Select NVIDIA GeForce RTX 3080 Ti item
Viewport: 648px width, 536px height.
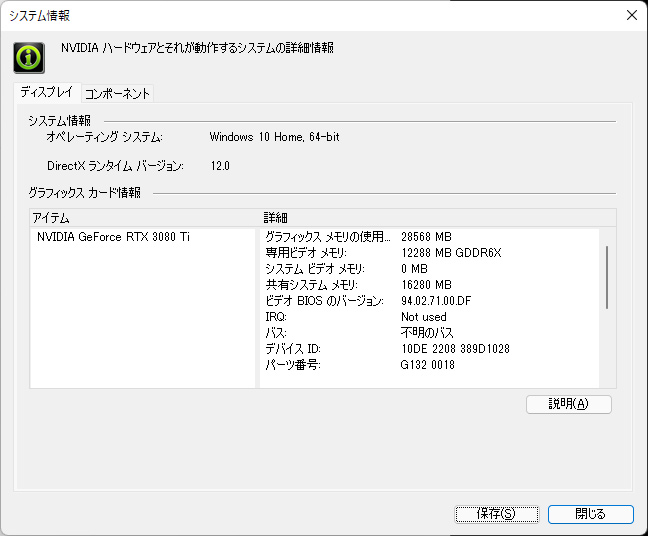[113, 237]
